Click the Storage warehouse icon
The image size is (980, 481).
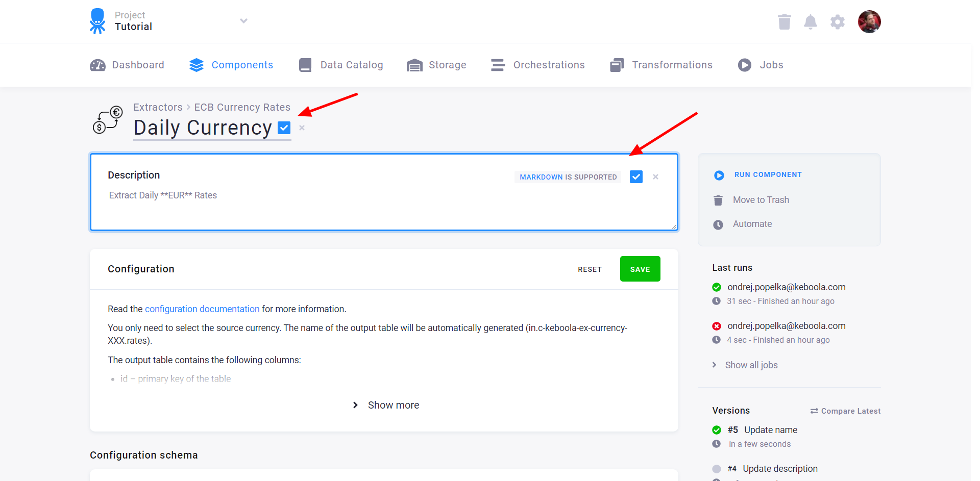pyautogui.click(x=414, y=65)
